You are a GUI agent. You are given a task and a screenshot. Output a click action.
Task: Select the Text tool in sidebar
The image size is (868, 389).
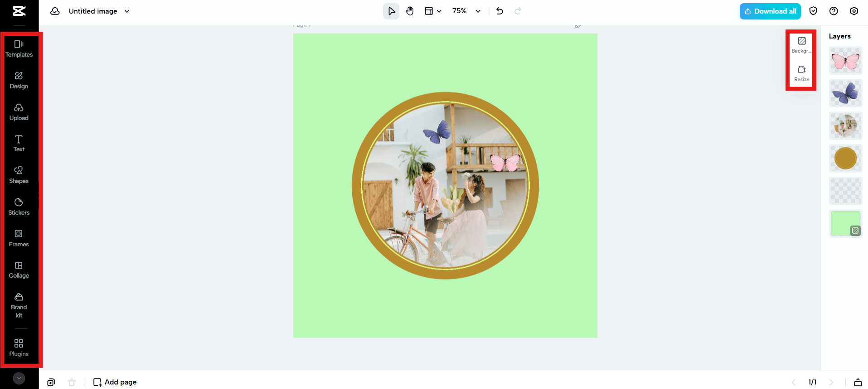point(19,144)
